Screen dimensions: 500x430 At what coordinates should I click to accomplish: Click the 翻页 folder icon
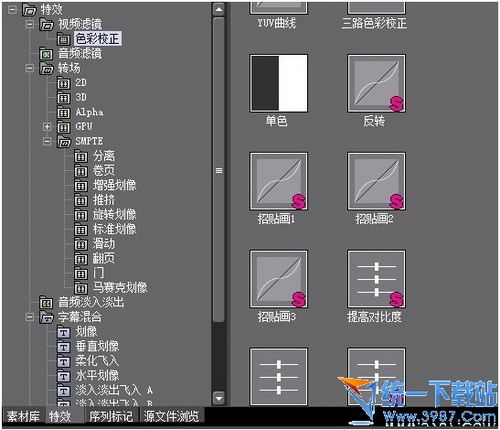pyautogui.click(x=81, y=259)
